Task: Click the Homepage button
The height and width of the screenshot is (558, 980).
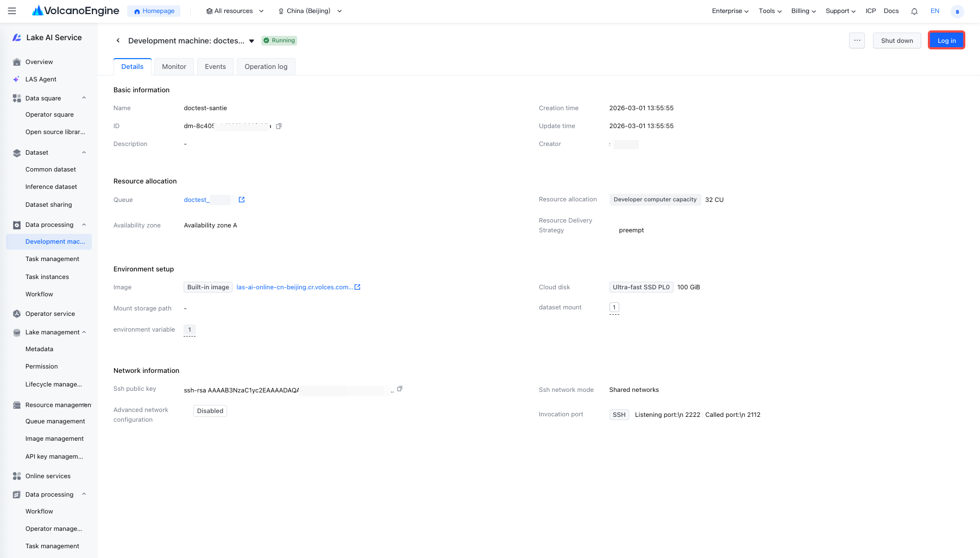Action: (154, 11)
